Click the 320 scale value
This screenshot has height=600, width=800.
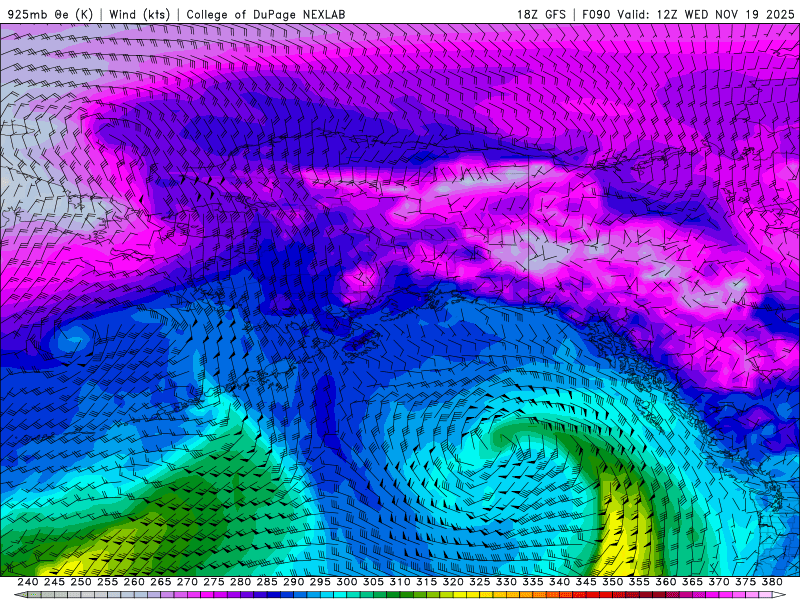(453, 582)
